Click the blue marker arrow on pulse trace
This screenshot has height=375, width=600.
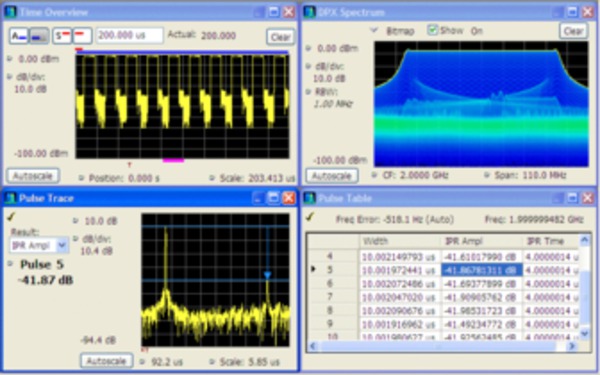click(267, 275)
